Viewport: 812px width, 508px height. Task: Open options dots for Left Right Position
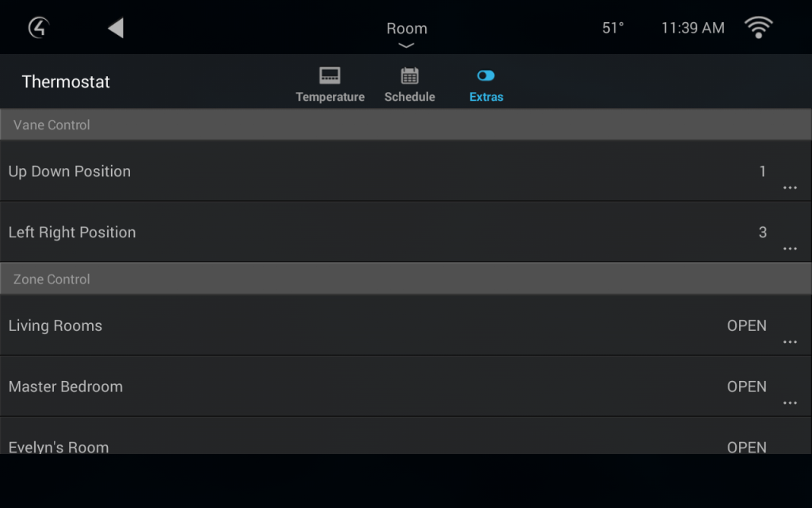(x=790, y=248)
